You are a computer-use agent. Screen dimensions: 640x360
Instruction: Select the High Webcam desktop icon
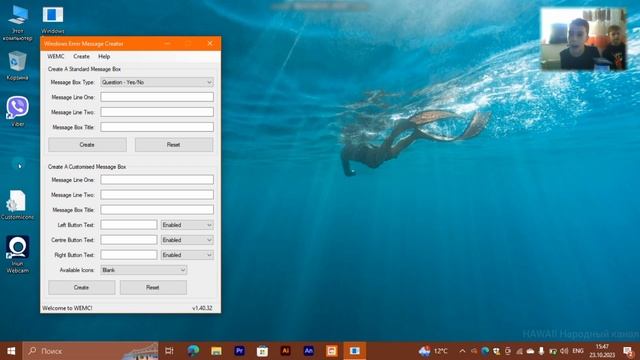point(18,254)
